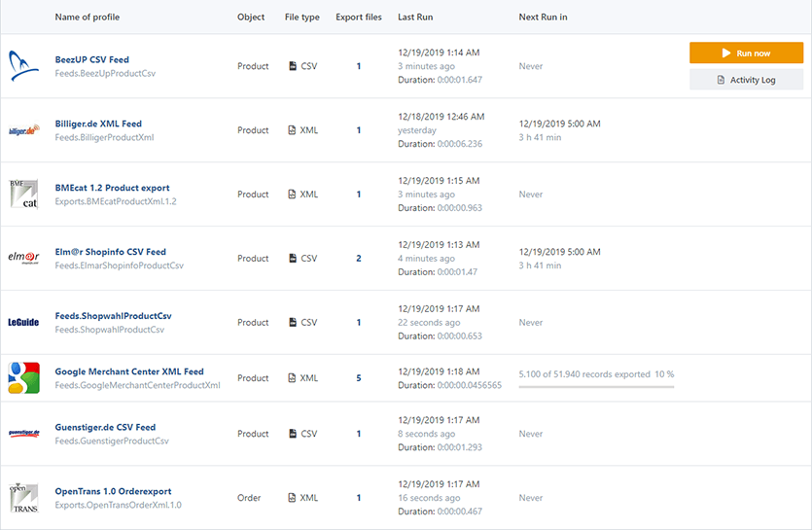The height and width of the screenshot is (530, 812).
Task: Click the Guenstiger.de logo icon
Action: [23, 433]
